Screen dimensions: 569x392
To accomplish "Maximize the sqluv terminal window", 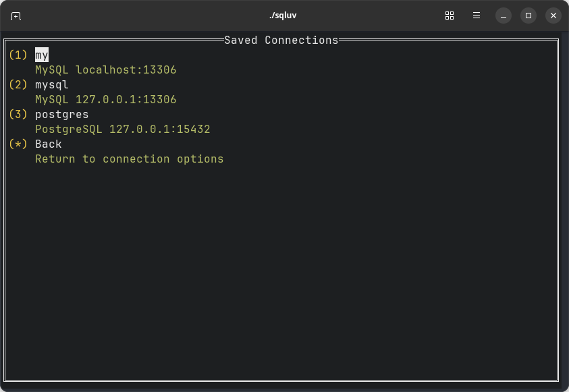I will click(529, 16).
